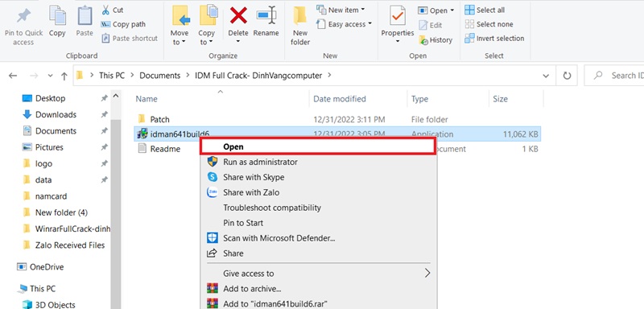644x309 pixels.
Task: Click the sidebar scrollbar up arrow
Action: point(116,97)
